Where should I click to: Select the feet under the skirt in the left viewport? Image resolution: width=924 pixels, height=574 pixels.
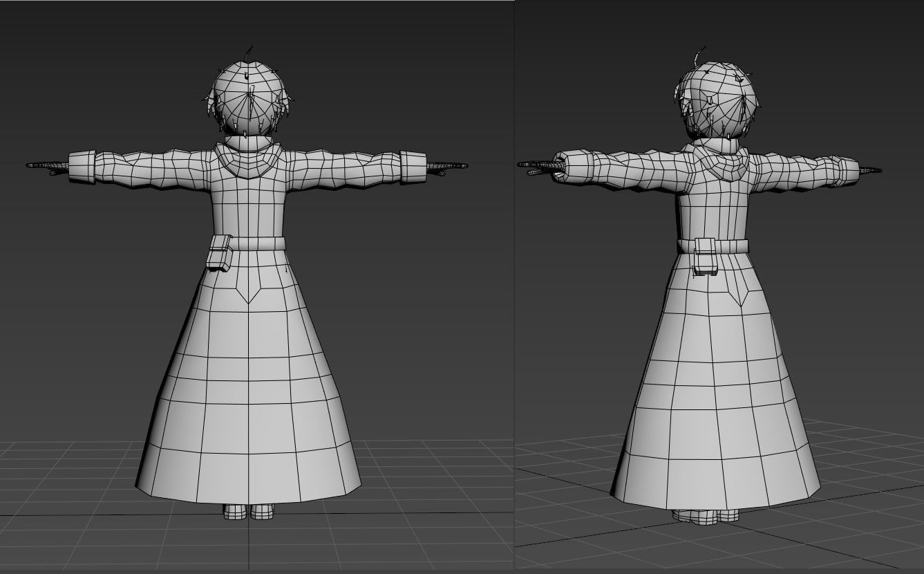tap(249, 511)
